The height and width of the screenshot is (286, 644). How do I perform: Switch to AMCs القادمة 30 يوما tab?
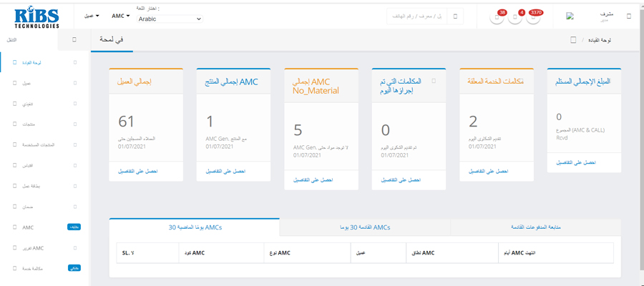365,227
